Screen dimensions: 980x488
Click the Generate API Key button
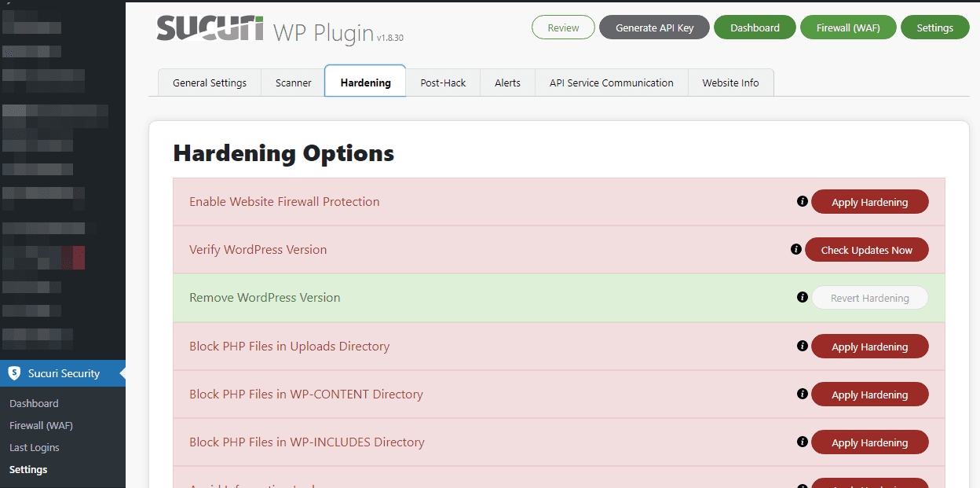coord(654,28)
